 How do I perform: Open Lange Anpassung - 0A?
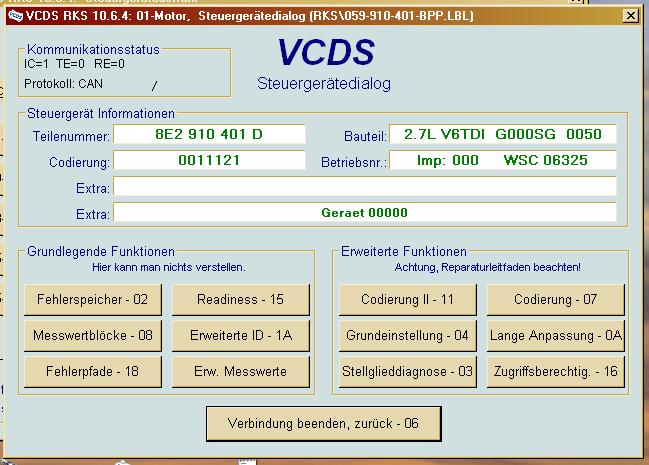[555, 335]
